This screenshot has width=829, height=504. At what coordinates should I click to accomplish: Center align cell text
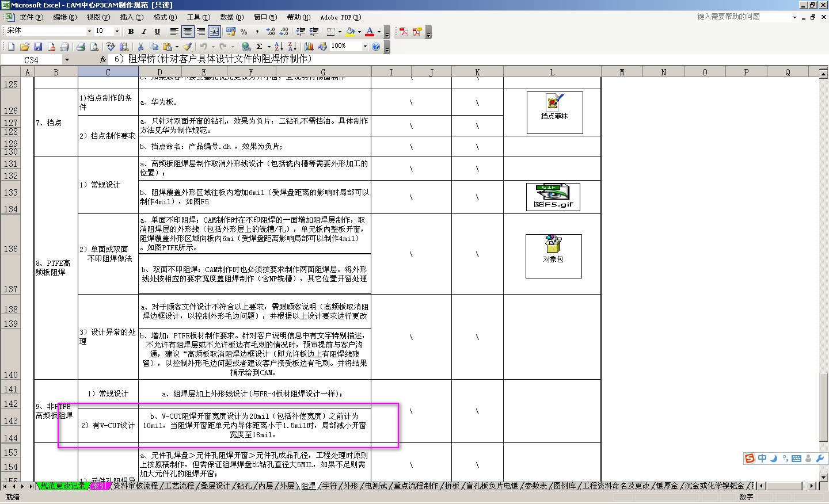(188, 32)
